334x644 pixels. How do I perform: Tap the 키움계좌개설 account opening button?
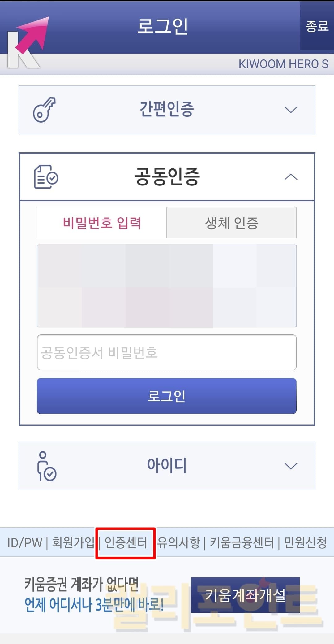click(x=245, y=595)
